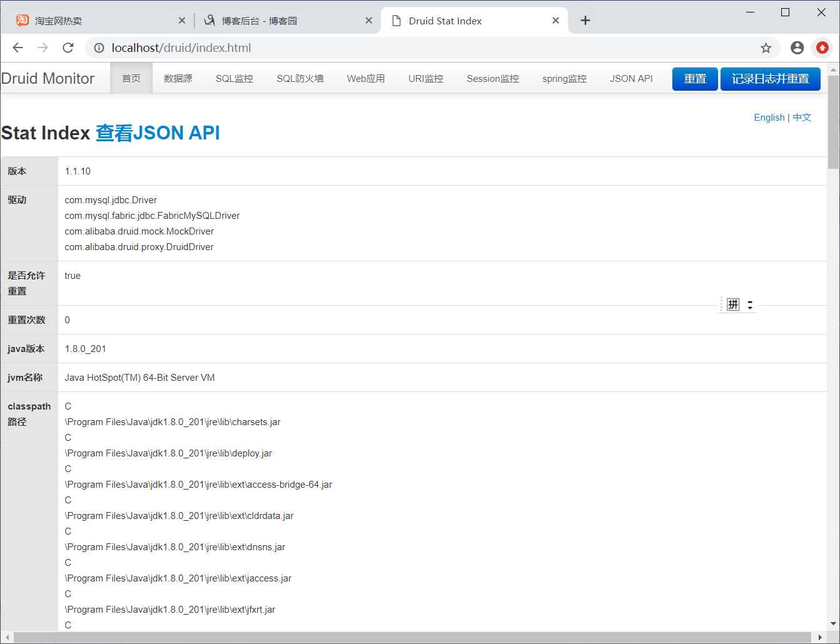Click the dnsns.jar classpath line

pos(175,547)
